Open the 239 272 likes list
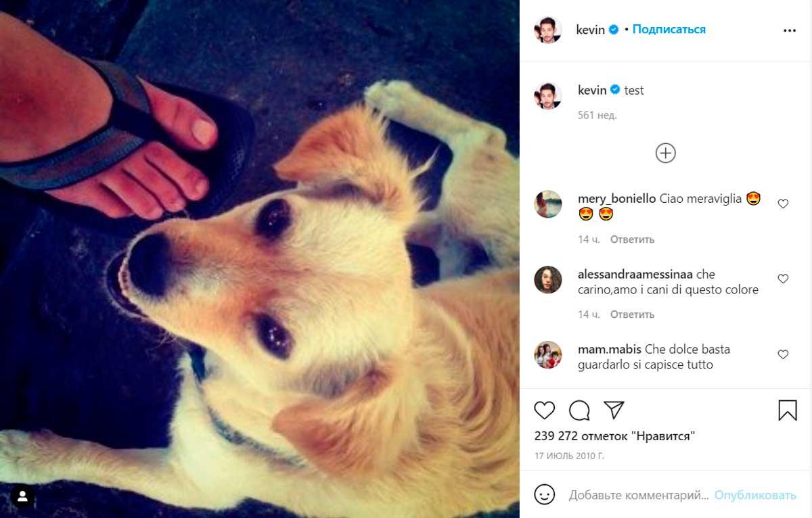The height and width of the screenshot is (518, 812). pos(614,436)
